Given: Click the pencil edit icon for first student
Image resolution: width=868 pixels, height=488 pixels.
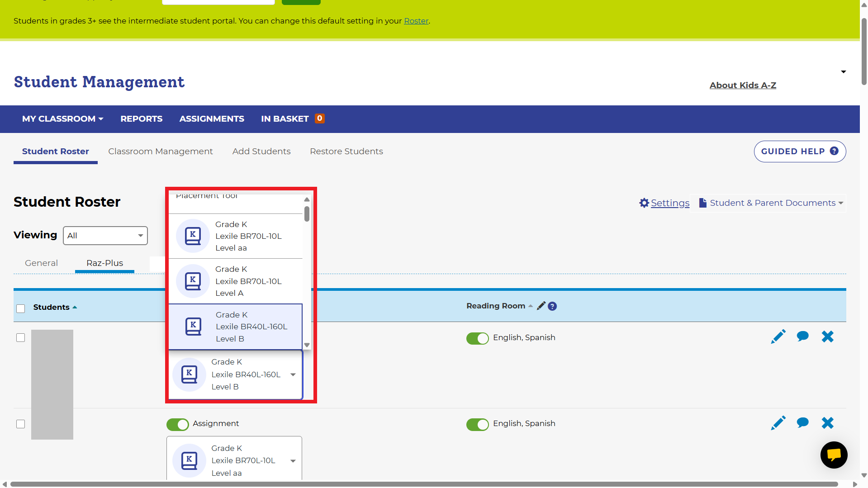Looking at the screenshot, I should coord(778,336).
